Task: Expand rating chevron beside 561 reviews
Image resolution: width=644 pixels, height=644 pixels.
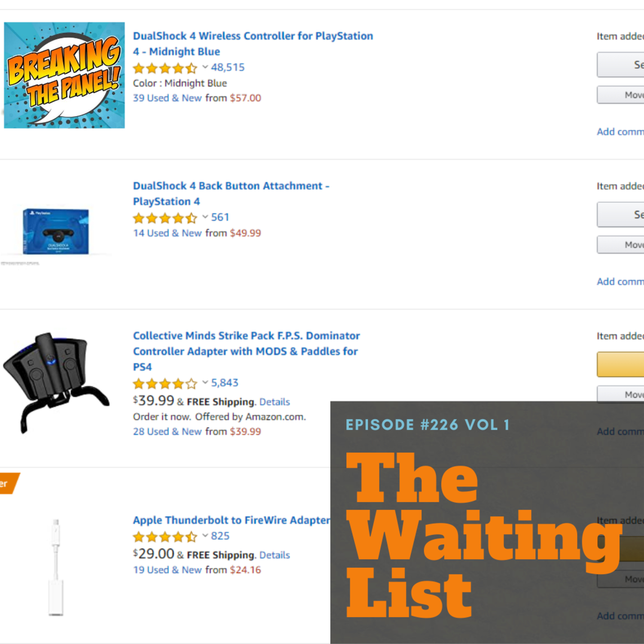Action: point(205,217)
